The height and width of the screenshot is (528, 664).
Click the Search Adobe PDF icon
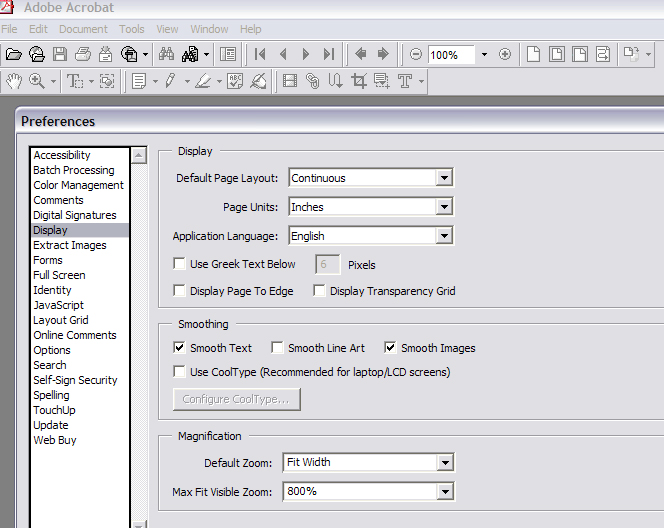[x=190, y=54]
